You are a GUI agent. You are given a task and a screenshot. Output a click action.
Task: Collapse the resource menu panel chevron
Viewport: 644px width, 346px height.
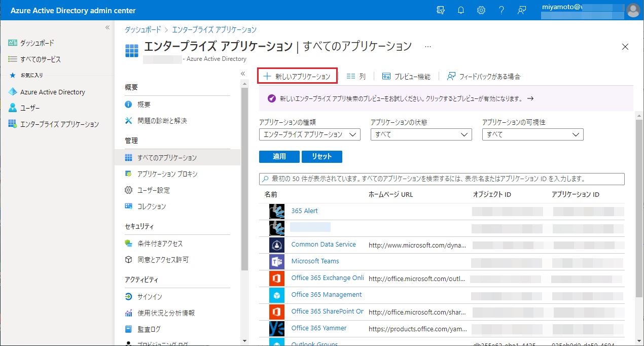(243, 74)
